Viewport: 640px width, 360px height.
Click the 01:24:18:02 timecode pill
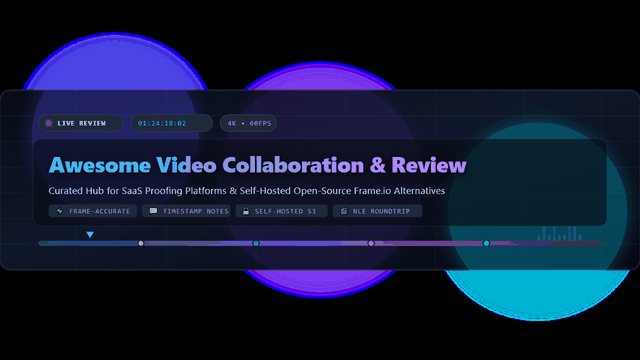pos(171,123)
